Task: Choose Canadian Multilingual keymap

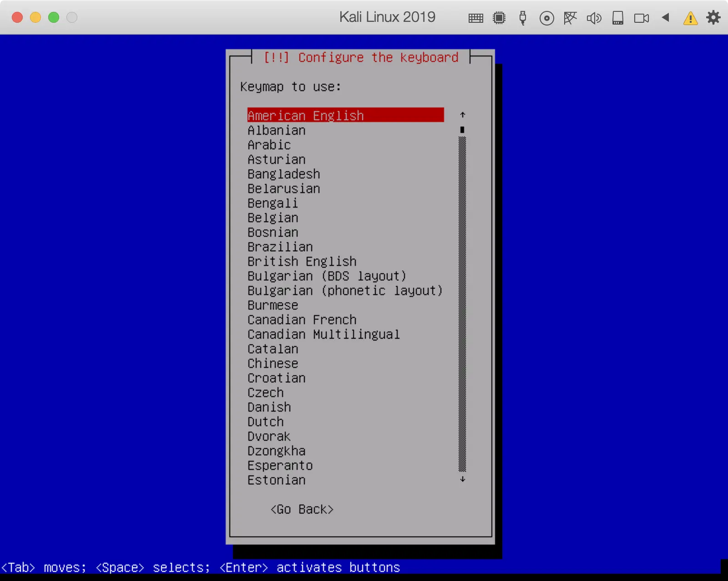Action: 345,334
